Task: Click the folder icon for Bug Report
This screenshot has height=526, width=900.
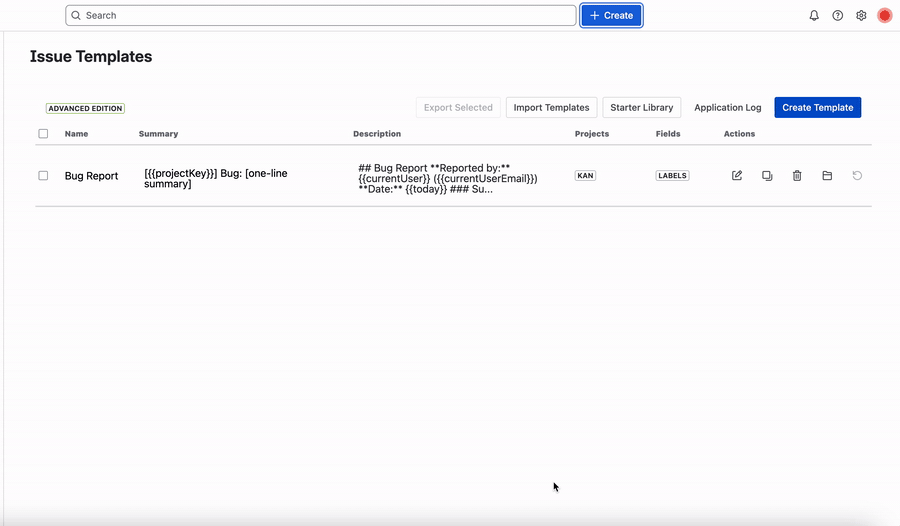Action: [x=827, y=176]
